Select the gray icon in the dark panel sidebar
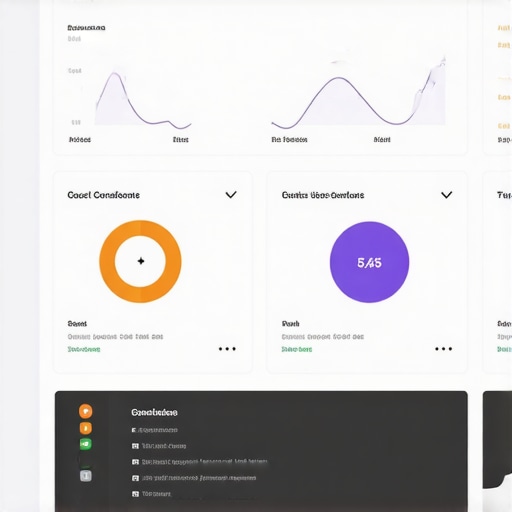This screenshot has width=512, height=512. (86, 476)
